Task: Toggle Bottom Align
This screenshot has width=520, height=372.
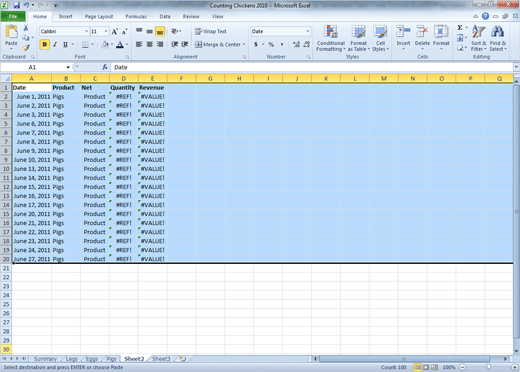Action: [160, 31]
